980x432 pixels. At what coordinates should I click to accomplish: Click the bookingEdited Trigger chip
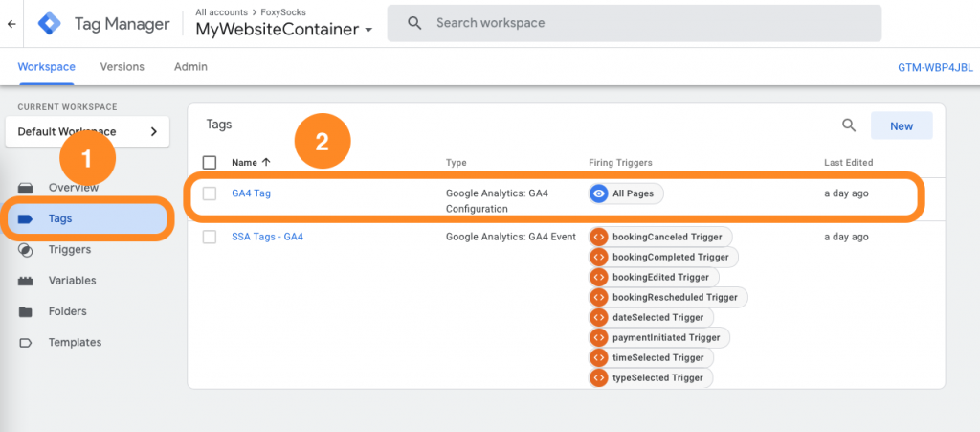click(654, 277)
